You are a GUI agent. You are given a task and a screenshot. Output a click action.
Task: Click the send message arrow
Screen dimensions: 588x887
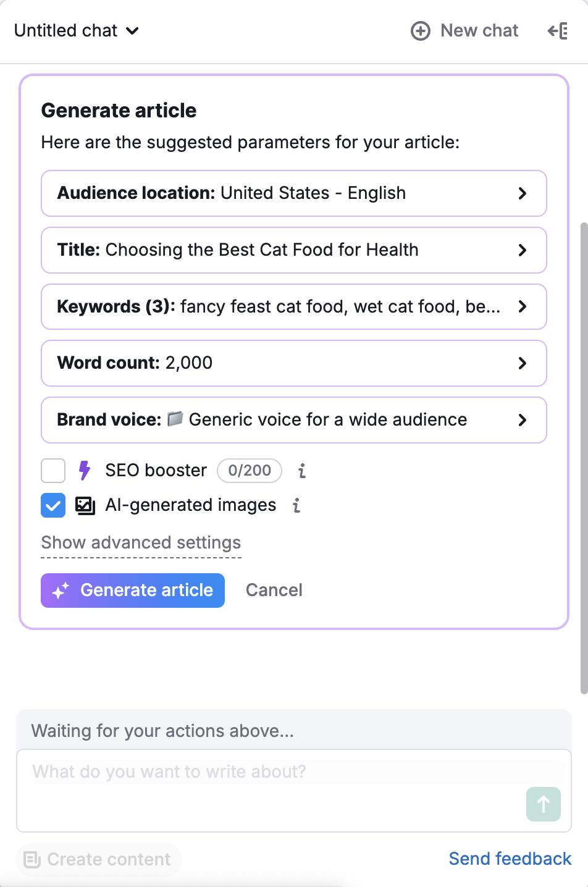pyautogui.click(x=543, y=804)
